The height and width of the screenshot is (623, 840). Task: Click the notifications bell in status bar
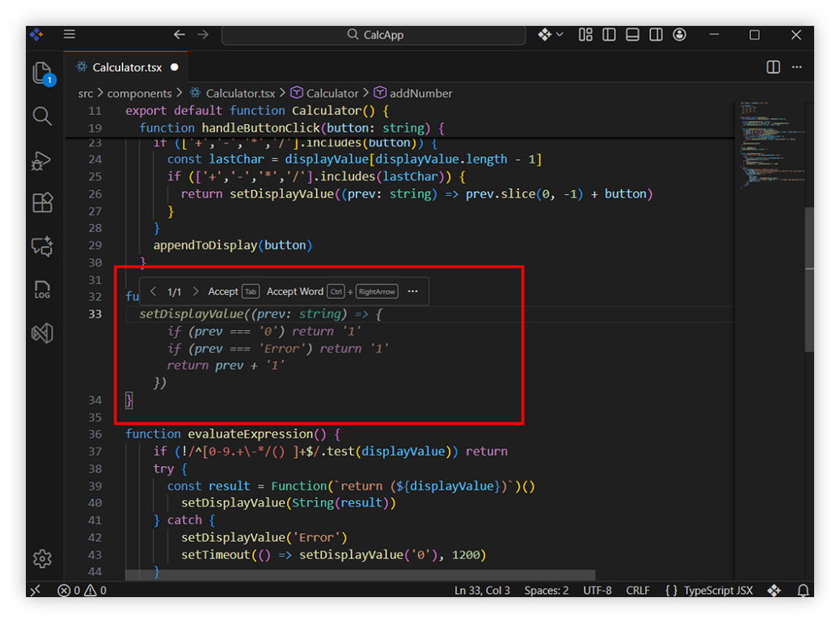(x=803, y=591)
